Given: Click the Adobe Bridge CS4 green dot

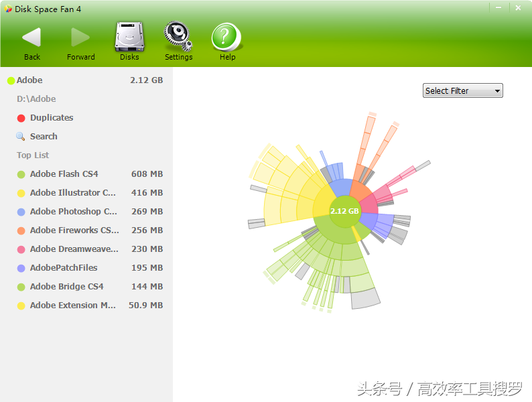Looking at the screenshot, I should 21,287.
